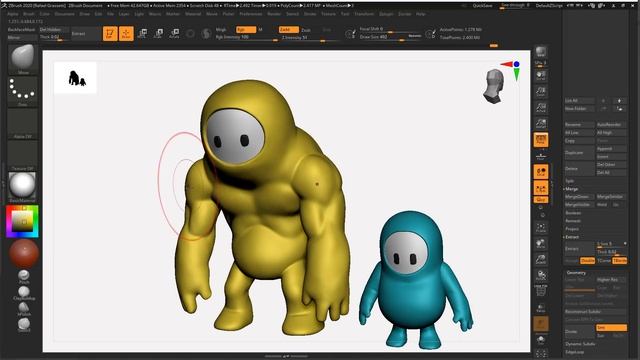The width and height of the screenshot is (640, 360).
Task: Open the Brush menu
Action: [x=29, y=14]
